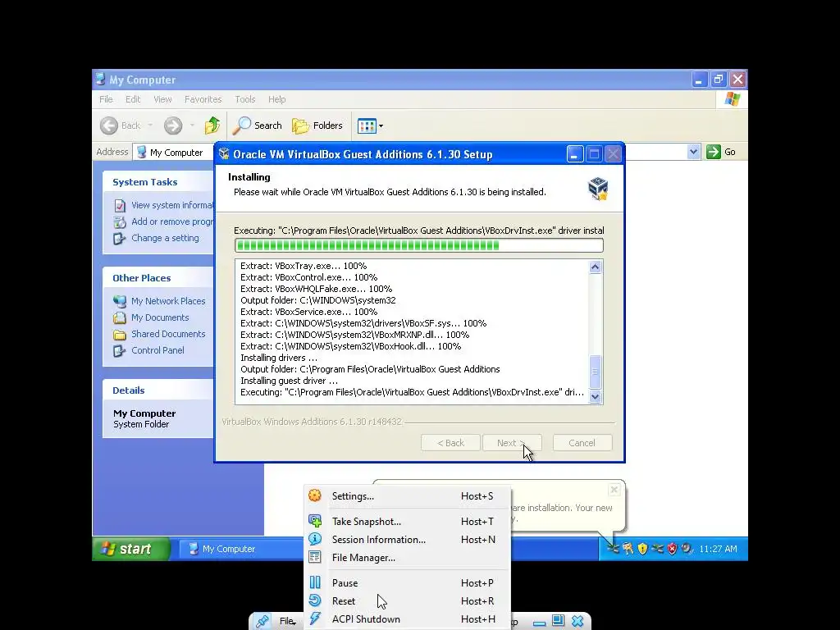Select ACPI Shutdown in the menu
840x630 pixels.
(x=407, y=619)
